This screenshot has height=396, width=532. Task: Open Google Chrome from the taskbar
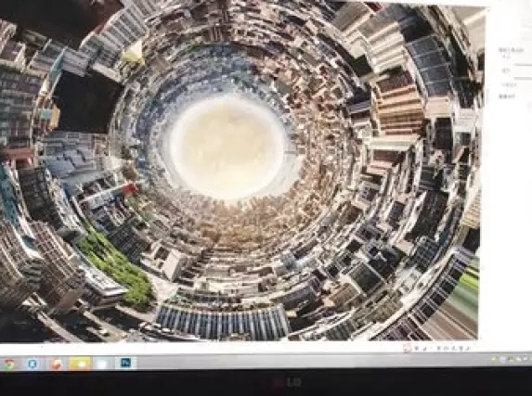(x=8, y=364)
